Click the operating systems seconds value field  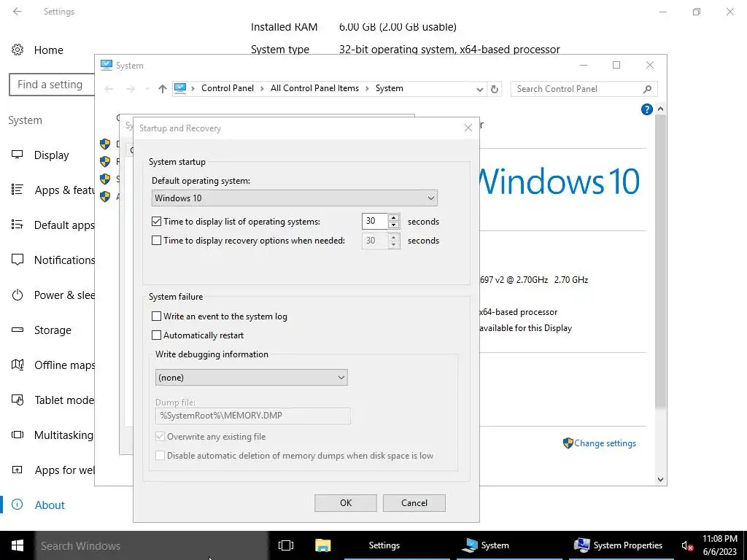(375, 222)
